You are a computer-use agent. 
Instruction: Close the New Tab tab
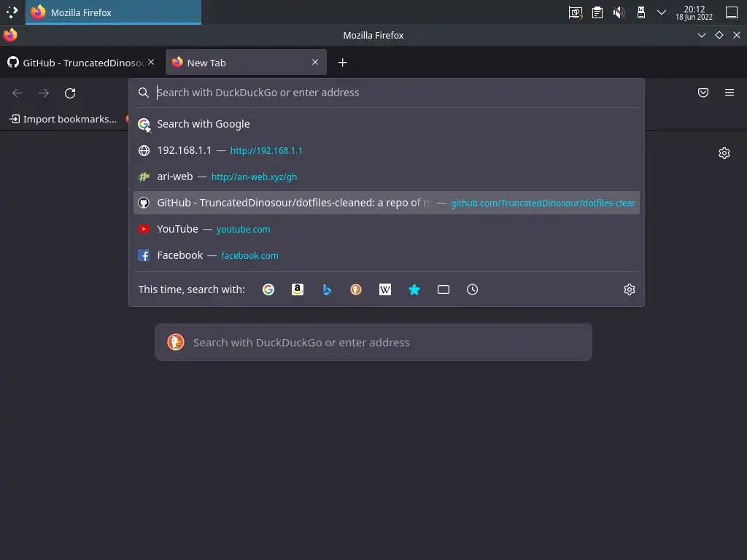coord(315,63)
